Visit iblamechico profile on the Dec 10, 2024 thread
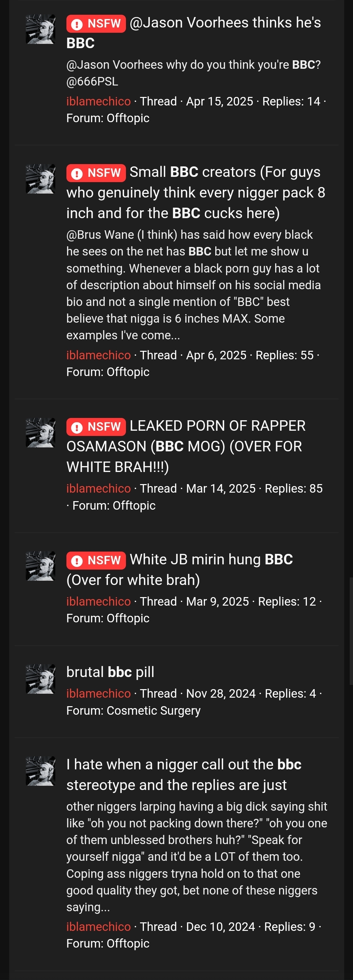This screenshot has width=353, height=980. pos(98,927)
